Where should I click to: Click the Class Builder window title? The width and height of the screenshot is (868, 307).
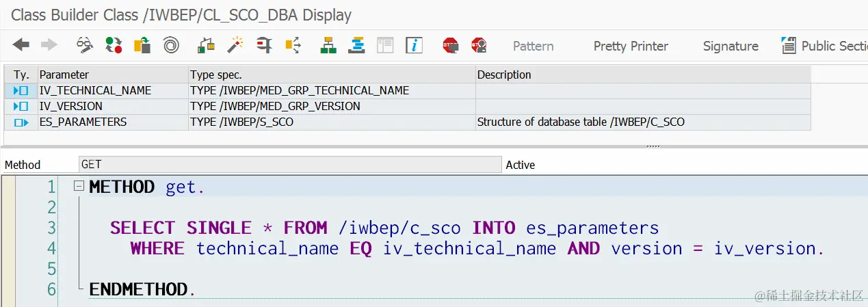181,15
